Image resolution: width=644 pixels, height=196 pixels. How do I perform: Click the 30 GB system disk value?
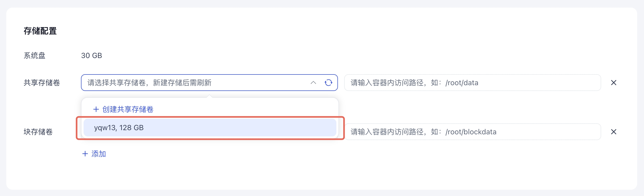[91, 55]
